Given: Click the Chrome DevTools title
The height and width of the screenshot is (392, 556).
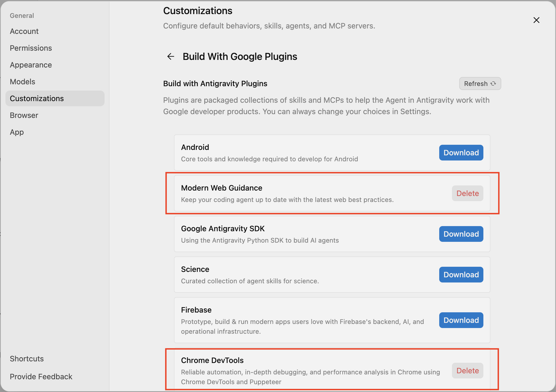Looking at the screenshot, I should point(212,360).
